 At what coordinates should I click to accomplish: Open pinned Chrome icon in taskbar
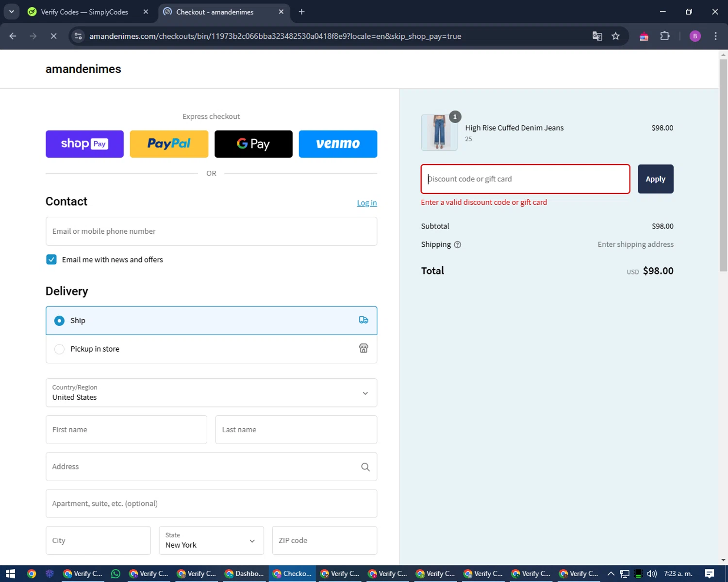[32, 574]
